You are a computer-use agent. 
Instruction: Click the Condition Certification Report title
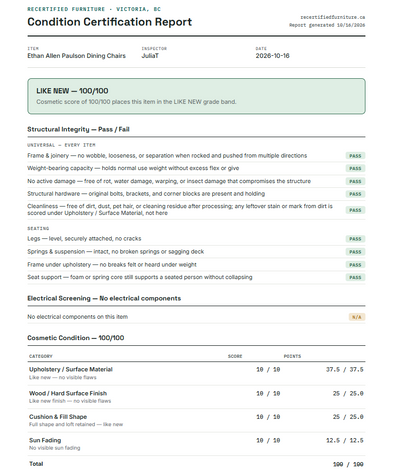coord(110,22)
